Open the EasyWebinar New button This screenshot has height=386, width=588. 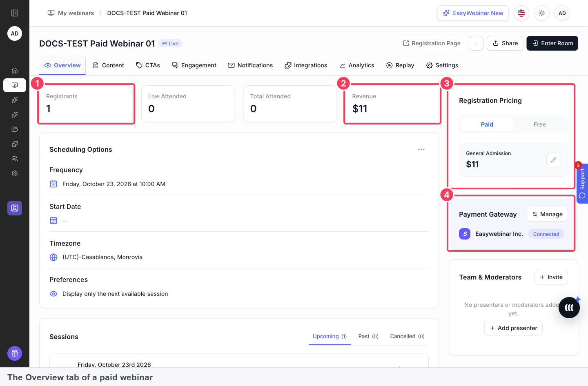(473, 13)
